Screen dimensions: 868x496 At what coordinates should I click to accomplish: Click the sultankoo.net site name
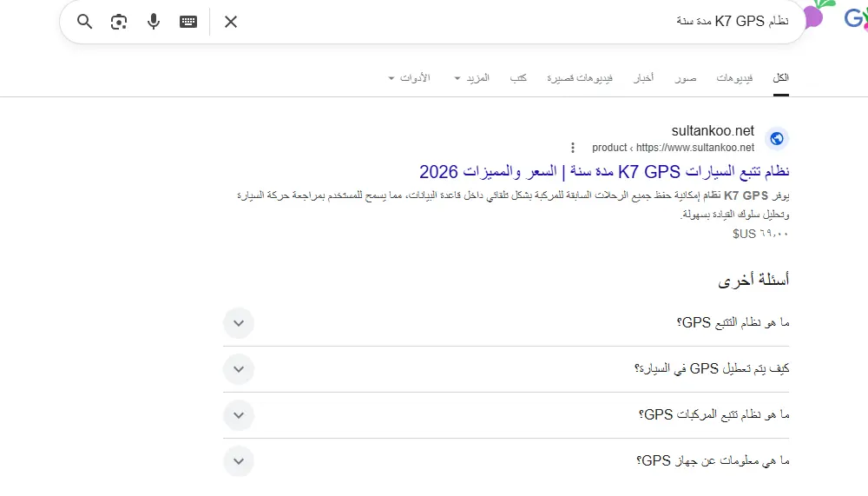point(713,131)
